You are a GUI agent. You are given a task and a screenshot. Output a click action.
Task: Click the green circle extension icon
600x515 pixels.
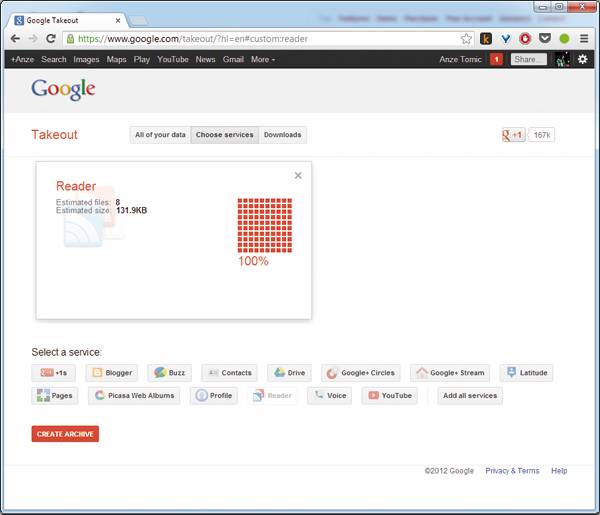coord(564,39)
